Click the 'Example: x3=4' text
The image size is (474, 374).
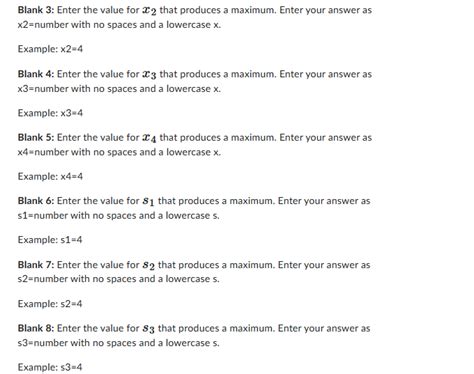click(50, 113)
